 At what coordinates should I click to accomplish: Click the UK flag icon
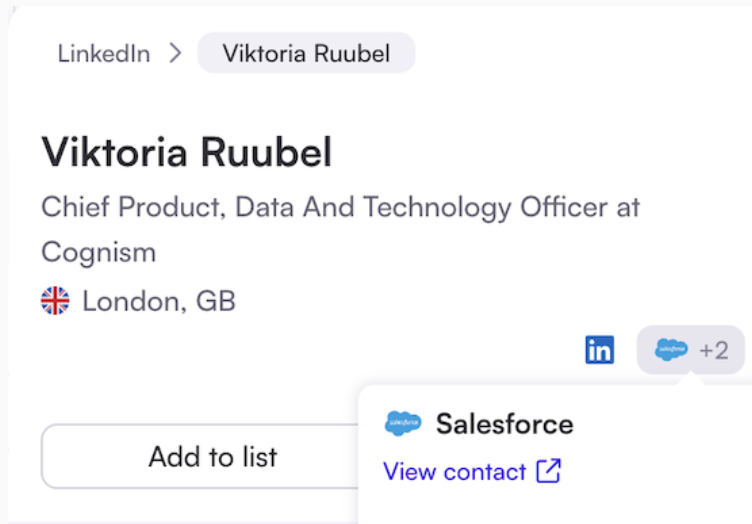point(55,301)
